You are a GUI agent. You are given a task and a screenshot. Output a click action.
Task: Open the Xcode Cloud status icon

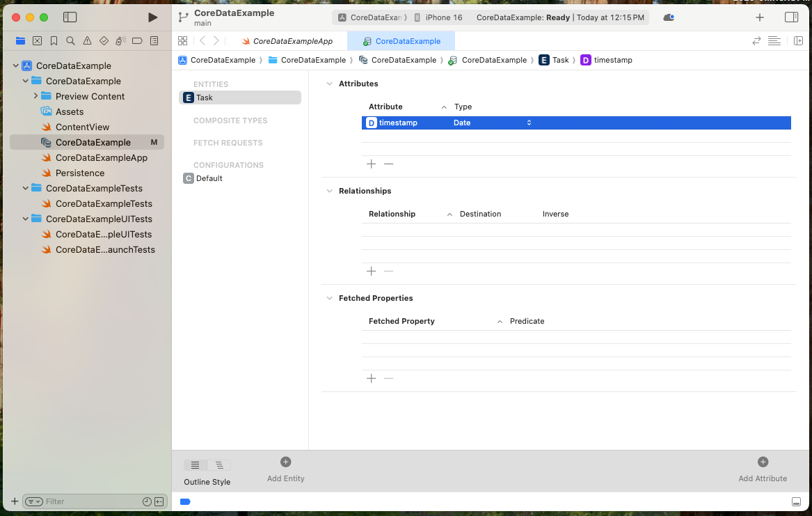pyautogui.click(x=669, y=17)
